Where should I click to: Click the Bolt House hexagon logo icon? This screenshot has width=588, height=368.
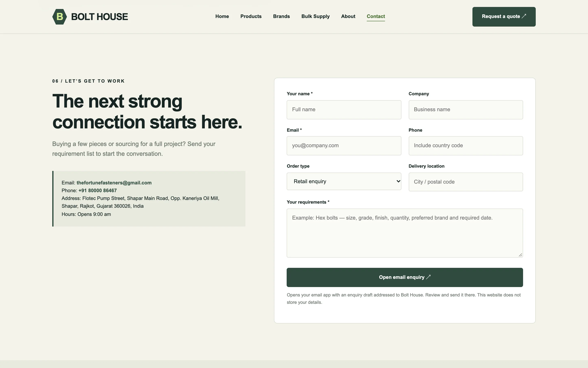pos(60,17)
